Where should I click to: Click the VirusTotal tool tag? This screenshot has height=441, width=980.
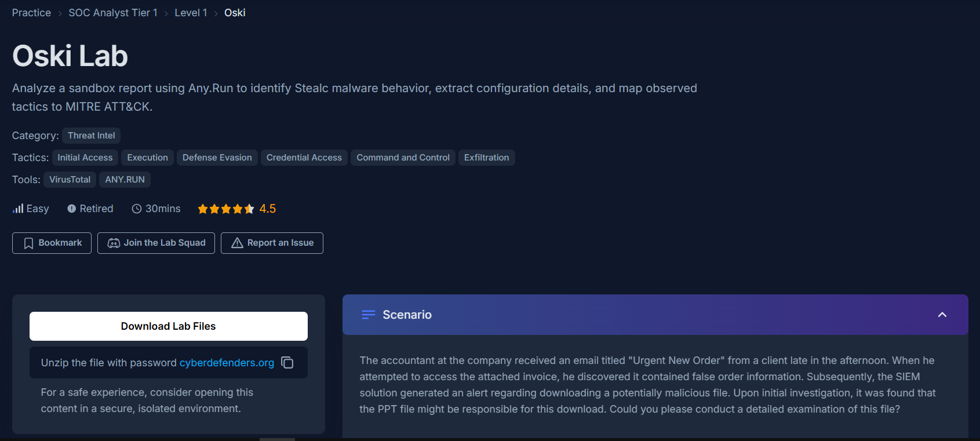pos(70,180)
